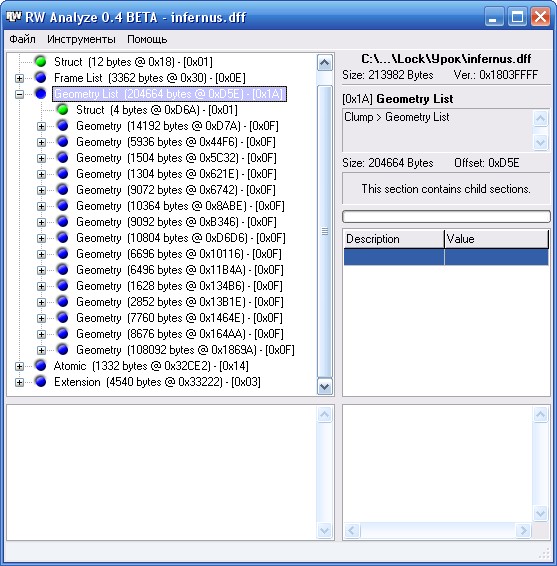The width and height of the screenshot is (557, 566).
Task: Expand the Extension 4540 bytes node
Action: (19, 382)
